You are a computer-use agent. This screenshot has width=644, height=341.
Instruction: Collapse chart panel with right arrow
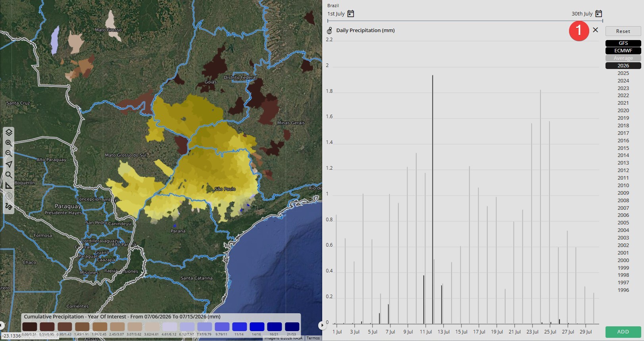pos(322,325)
